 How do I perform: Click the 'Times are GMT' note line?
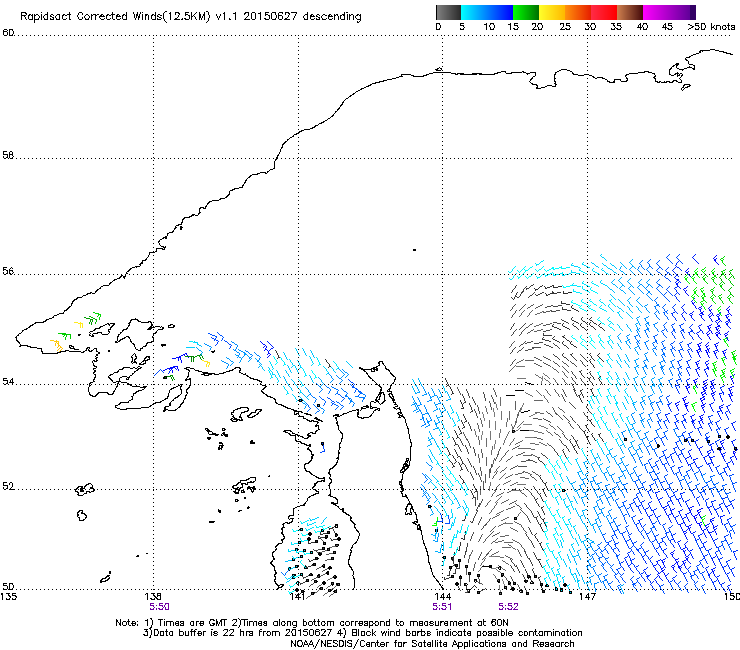coord(312,623)
